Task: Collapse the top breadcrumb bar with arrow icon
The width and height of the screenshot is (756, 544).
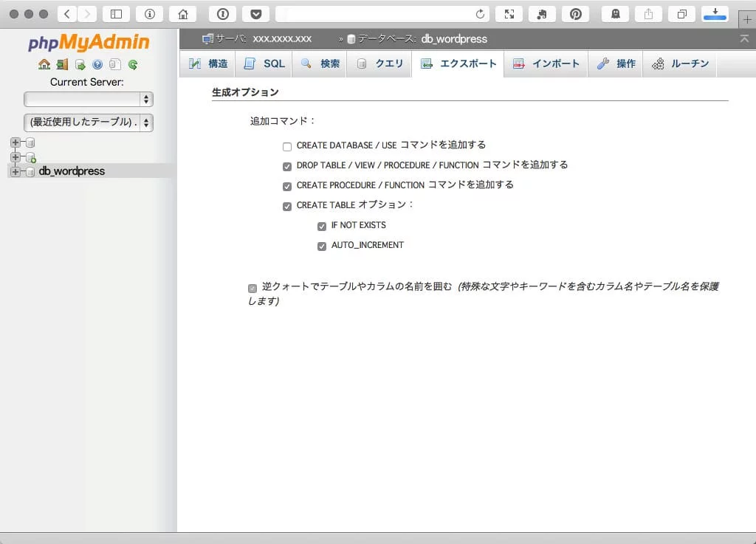Action: click(744, 38)
